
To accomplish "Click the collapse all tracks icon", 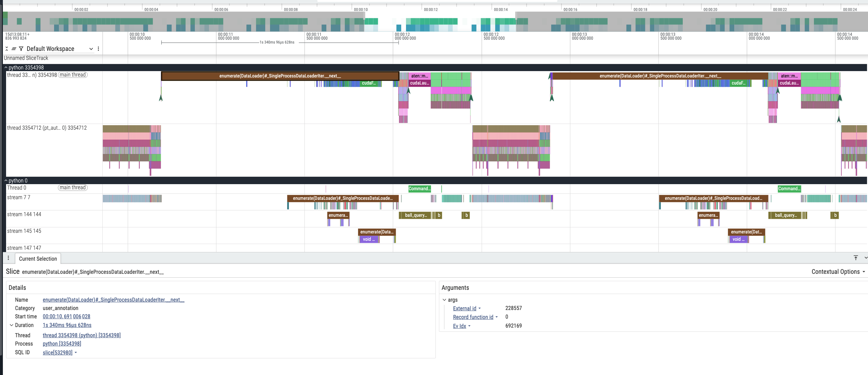I will pyautogui.click(x=7, y=49).
